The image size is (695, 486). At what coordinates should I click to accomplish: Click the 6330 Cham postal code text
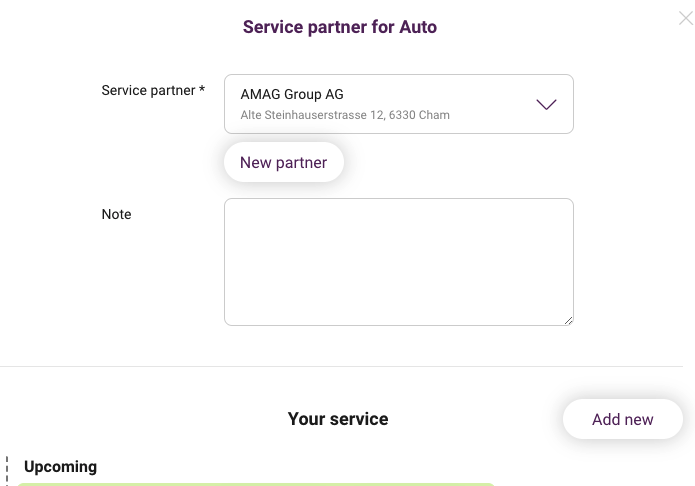[x=419, y=115]
